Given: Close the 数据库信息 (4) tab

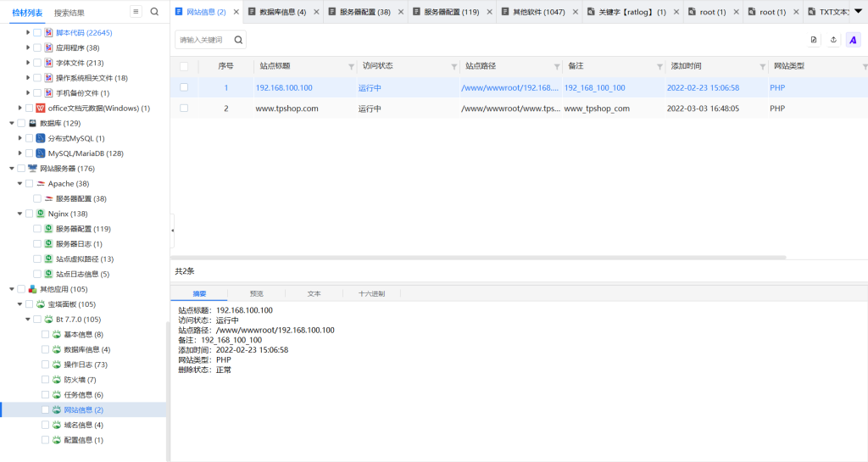Looking at the screenshot, I should (x=315, y=12).
